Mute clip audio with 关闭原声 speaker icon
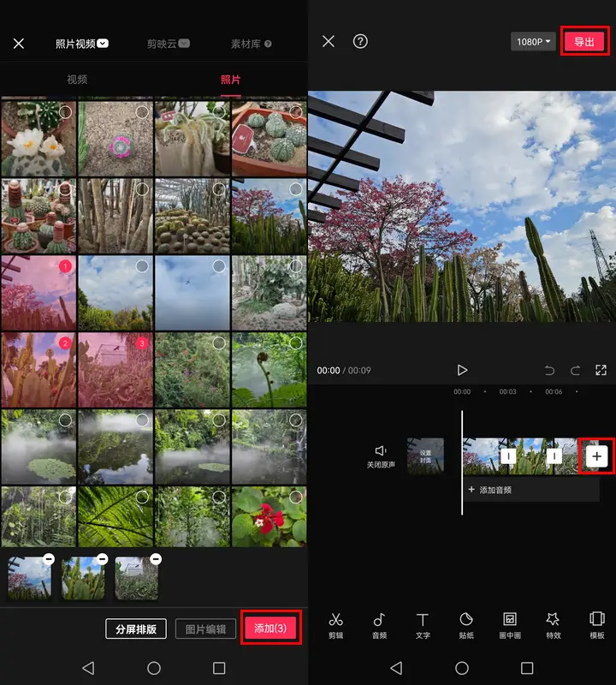 (381, 456)
